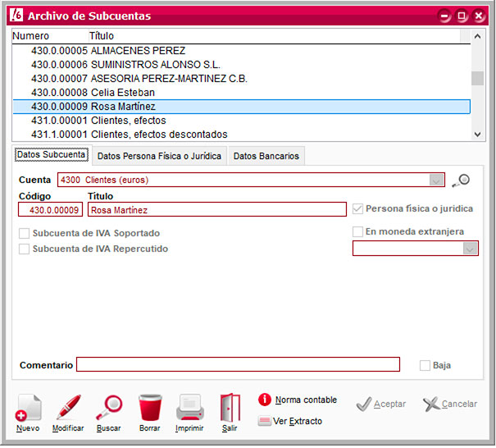The width and height of the screenshot is (496, 448).
Task: Minimize the Archivo de Subcuentas window
Action: pyautogui.click(x=444, y=16)
